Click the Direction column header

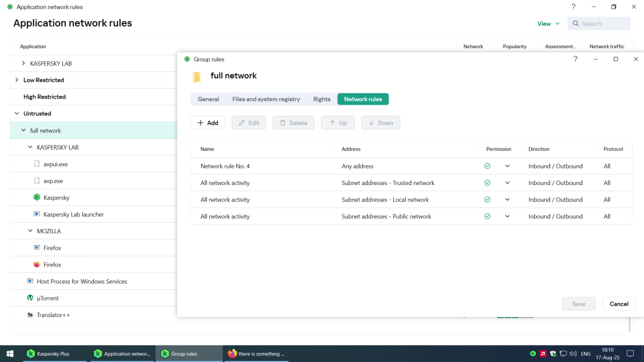(539, 149)
